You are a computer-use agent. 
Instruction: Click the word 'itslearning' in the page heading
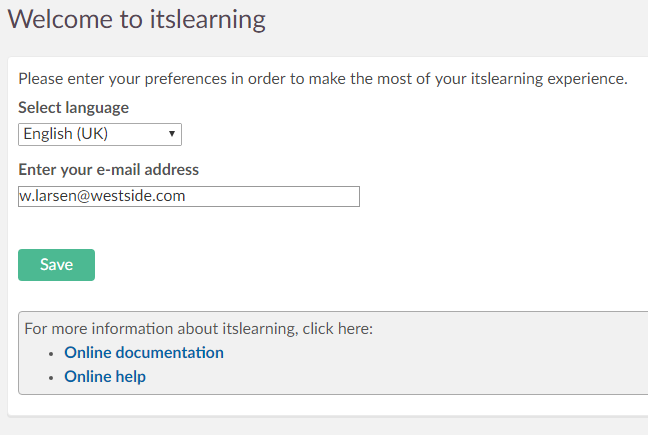[208, 19]
